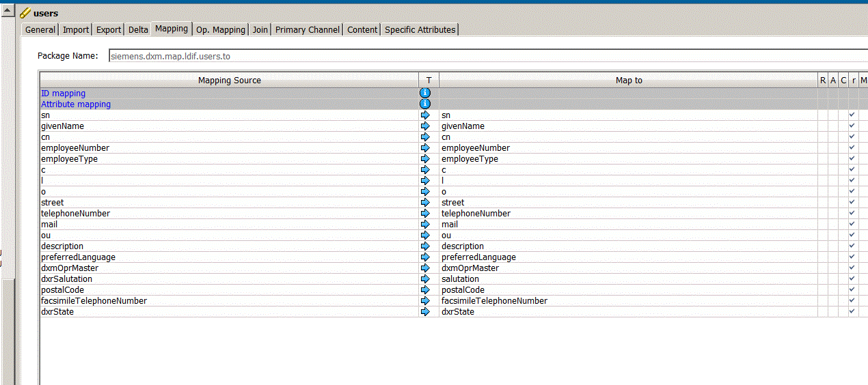Select the givenName mapping source cell

(x=229, y=126)
